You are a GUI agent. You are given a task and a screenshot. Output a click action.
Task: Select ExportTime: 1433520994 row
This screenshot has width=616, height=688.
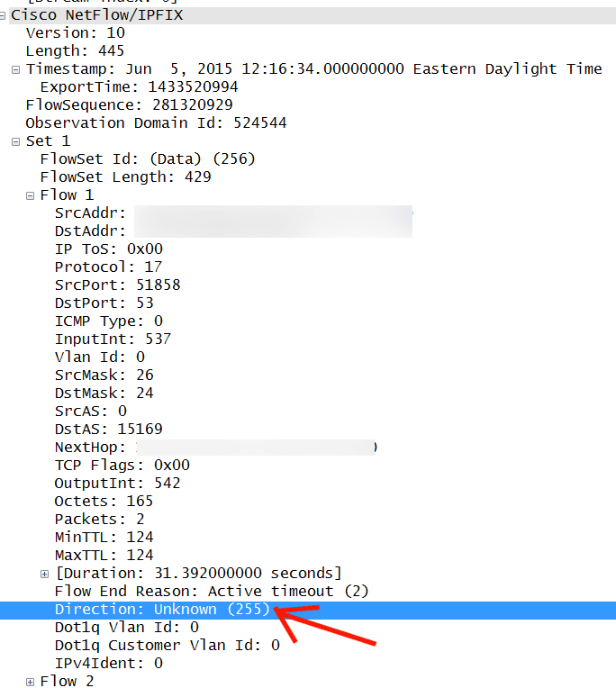click(x=139, y=87)
